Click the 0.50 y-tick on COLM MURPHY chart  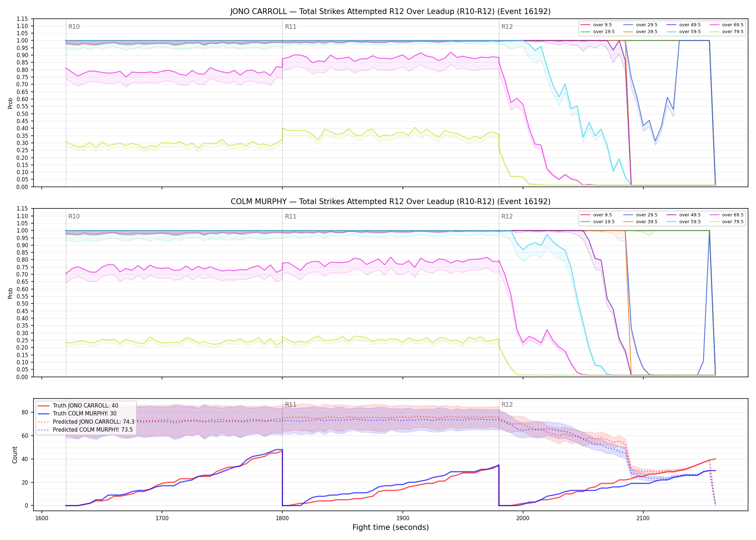click(22, 304)
